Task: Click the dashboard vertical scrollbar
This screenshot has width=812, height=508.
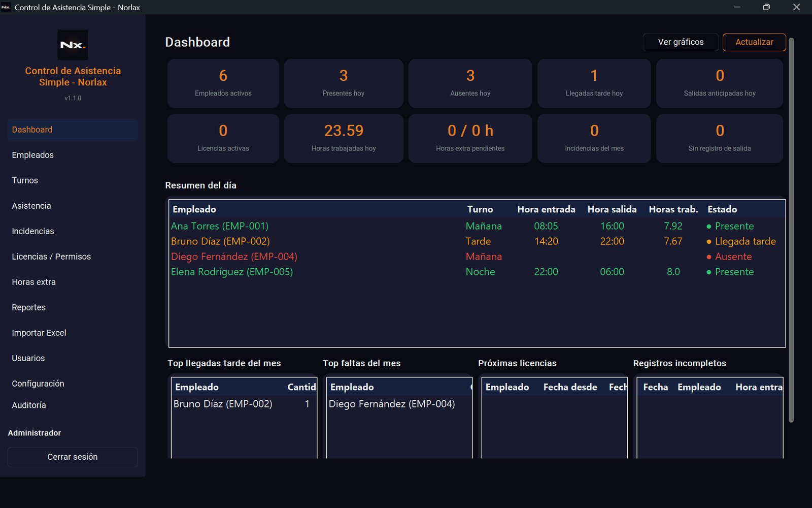Action: pos(791,230)
